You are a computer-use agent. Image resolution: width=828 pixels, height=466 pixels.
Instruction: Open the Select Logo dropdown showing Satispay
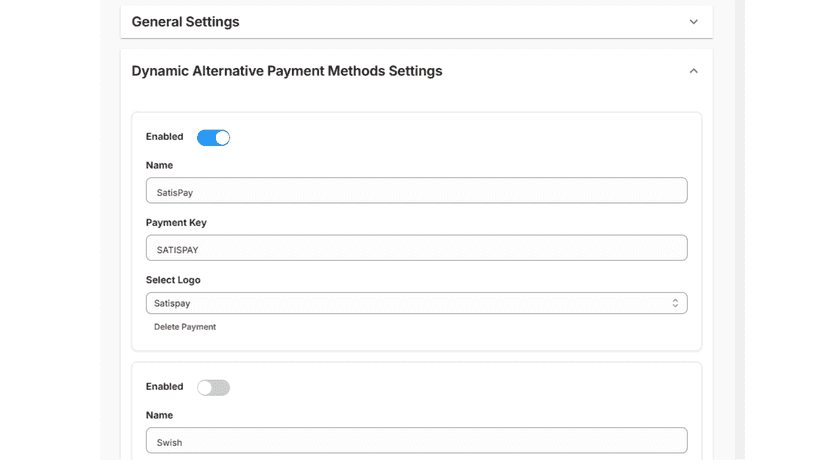click(x=417, y=303)
